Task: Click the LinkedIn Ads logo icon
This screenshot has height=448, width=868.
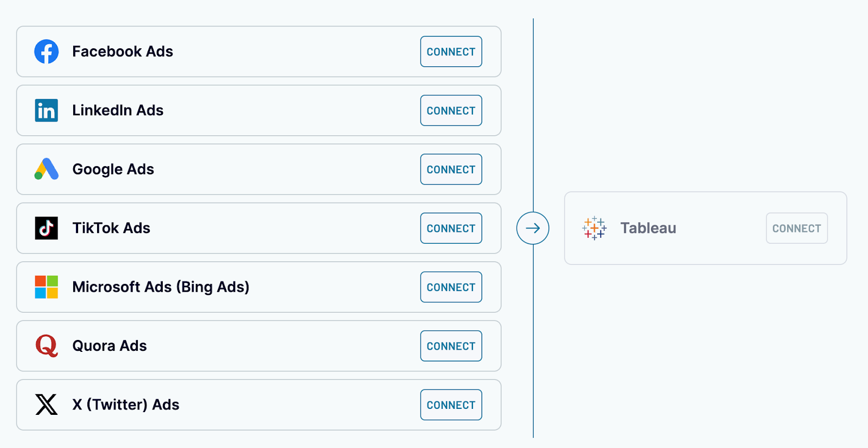Action: click(47, 110)
